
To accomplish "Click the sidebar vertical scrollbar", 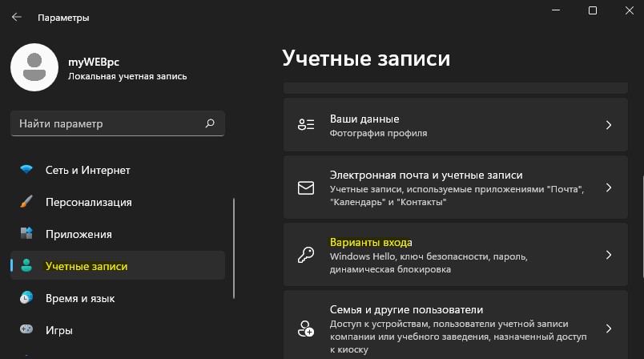I will point(234,248).
